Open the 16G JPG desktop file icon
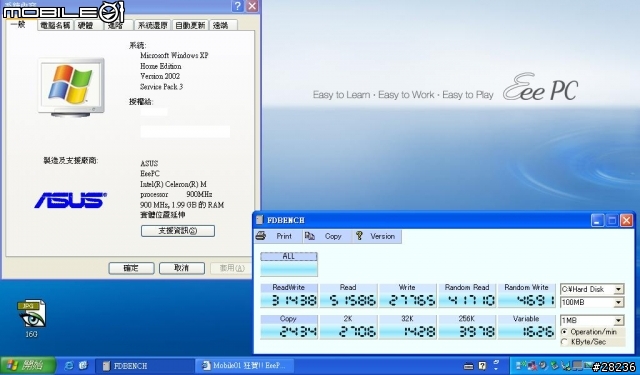Screen dimensions: 640x375 [x=31, y=314]
